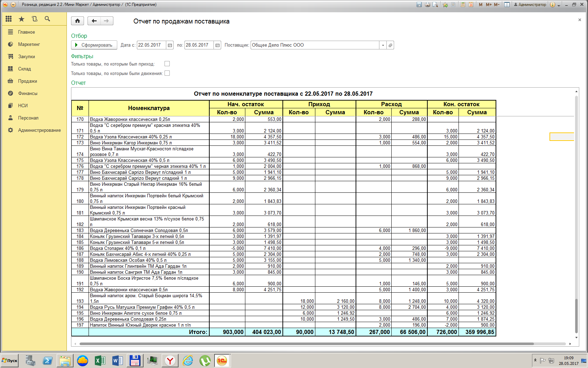Image resolution: width=588 pixels, height=368 pixels.
Task: Open the calculator icon
Action: pyautogui.click(x=463, y=5)
